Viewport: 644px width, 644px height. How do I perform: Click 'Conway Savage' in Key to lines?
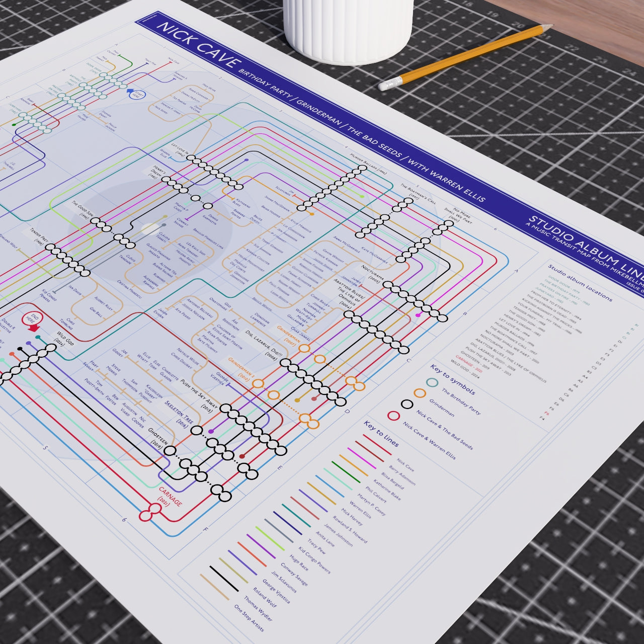click(293, 574)
